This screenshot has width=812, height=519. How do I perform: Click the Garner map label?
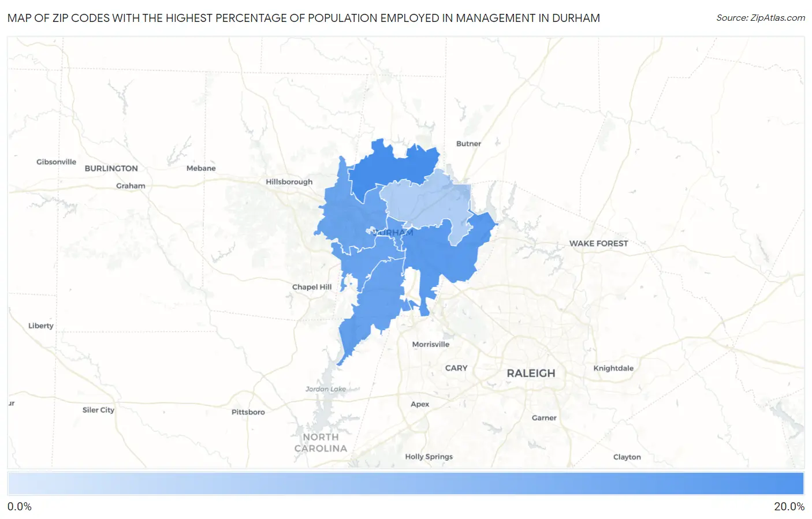click(544, 418)
